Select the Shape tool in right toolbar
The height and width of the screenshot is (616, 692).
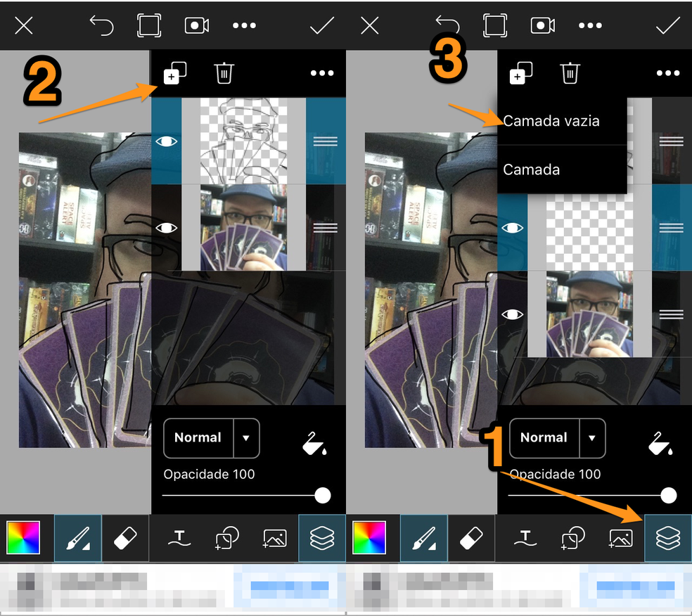pyautogui.click(x=573, y=538)
